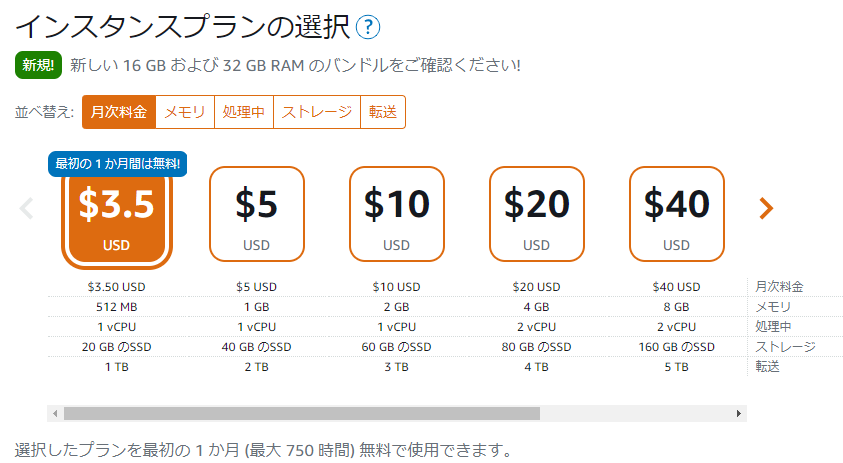843x463 pixels.
Task: Click the horizontal scrollbar left arrow
Action: (55, 413)
